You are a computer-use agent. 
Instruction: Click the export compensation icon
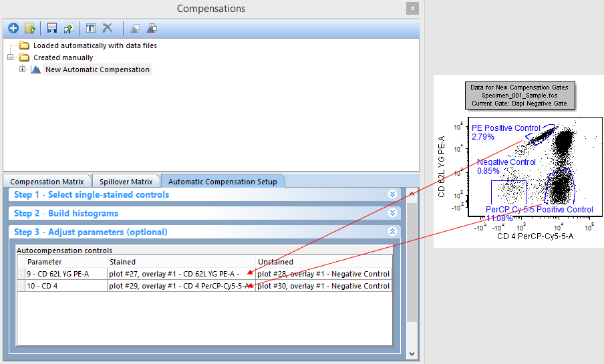point(68,29)
